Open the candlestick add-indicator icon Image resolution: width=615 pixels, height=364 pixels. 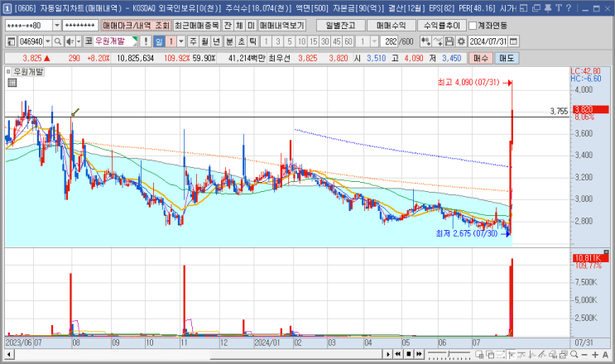click(x=425, y=41)
